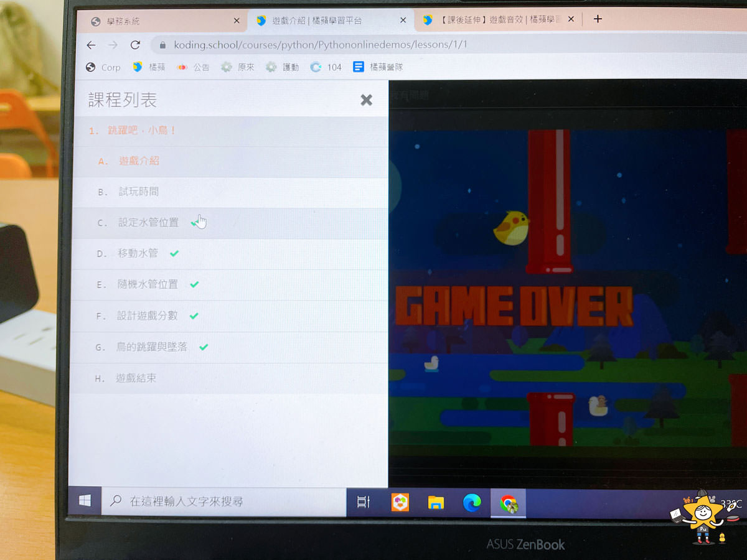
Task: Launch Microsoft Edge from the taskbar
Action: point(472,502)
